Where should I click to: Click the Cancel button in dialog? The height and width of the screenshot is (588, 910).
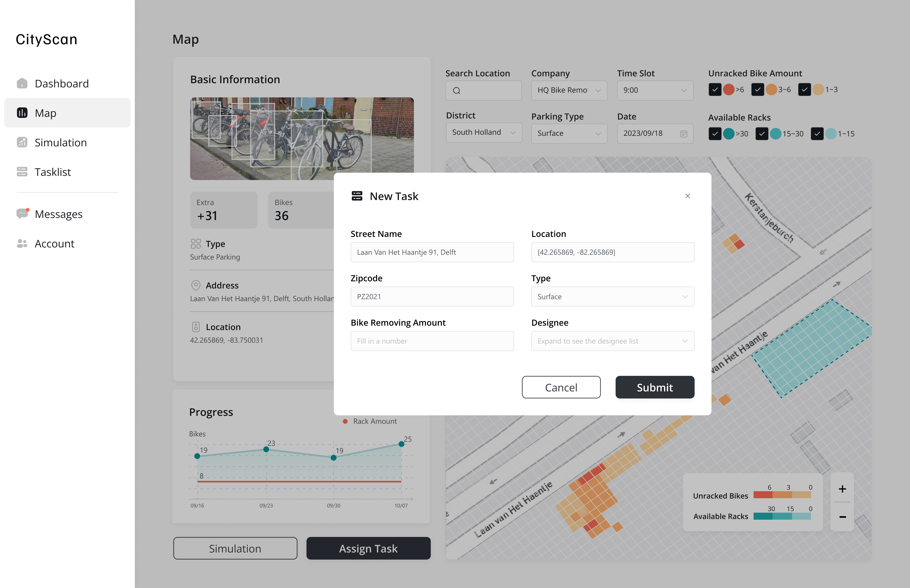point(561,387)
